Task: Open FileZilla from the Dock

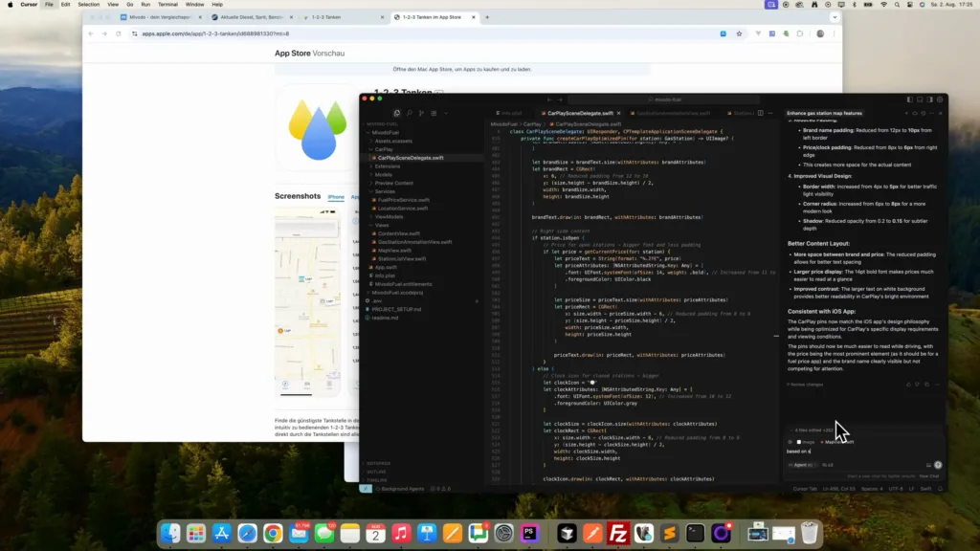Action: (618, 533)
